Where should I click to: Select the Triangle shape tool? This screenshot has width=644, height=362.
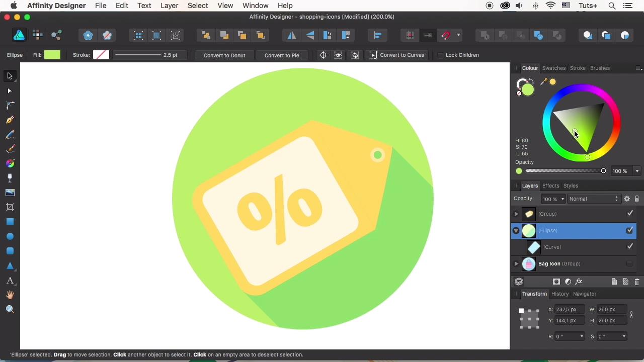pyautogui.click(x=10, y=265)
